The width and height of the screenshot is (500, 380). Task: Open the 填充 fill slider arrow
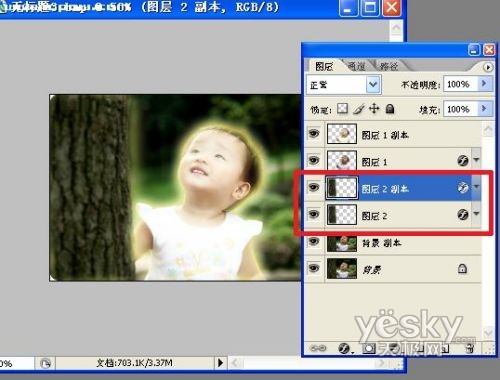485,109
